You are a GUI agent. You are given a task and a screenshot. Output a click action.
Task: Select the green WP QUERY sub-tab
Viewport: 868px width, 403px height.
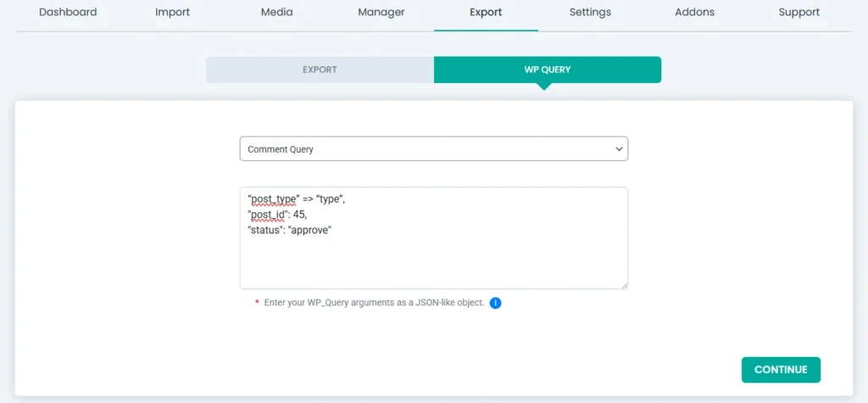(547, 70)
